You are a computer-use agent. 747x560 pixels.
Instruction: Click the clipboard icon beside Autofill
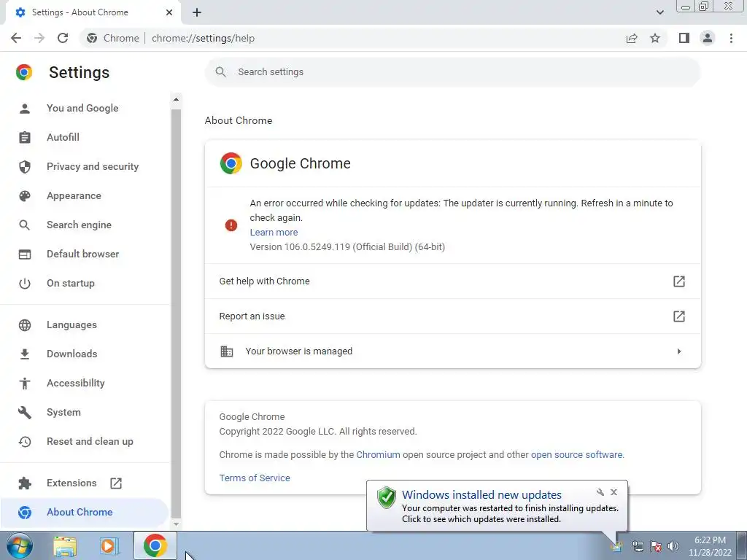tap(25, 137)
